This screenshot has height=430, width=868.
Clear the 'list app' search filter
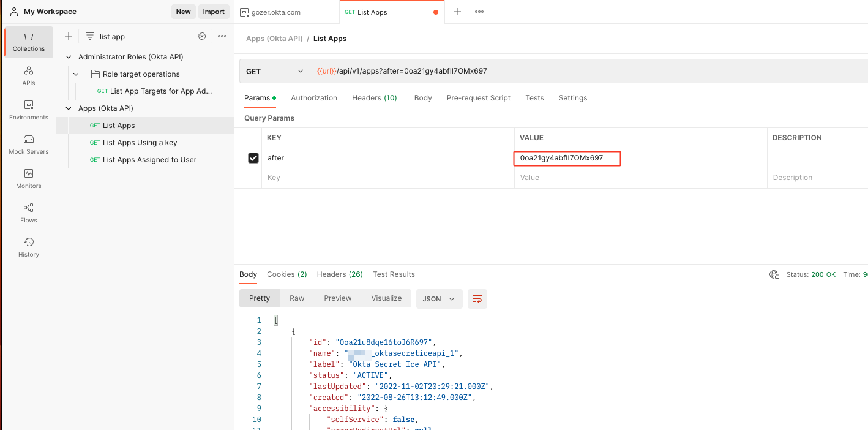point(202,36)
